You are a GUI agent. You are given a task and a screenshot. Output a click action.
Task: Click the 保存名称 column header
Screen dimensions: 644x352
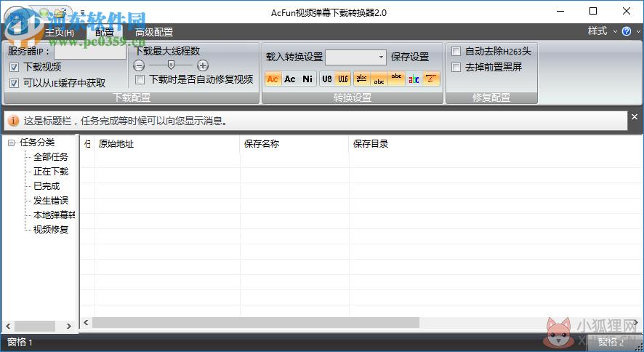[x=294, y=144]
